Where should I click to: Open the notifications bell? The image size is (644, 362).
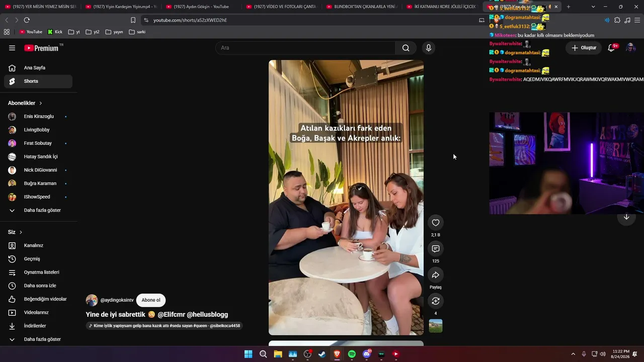point(611,48)
